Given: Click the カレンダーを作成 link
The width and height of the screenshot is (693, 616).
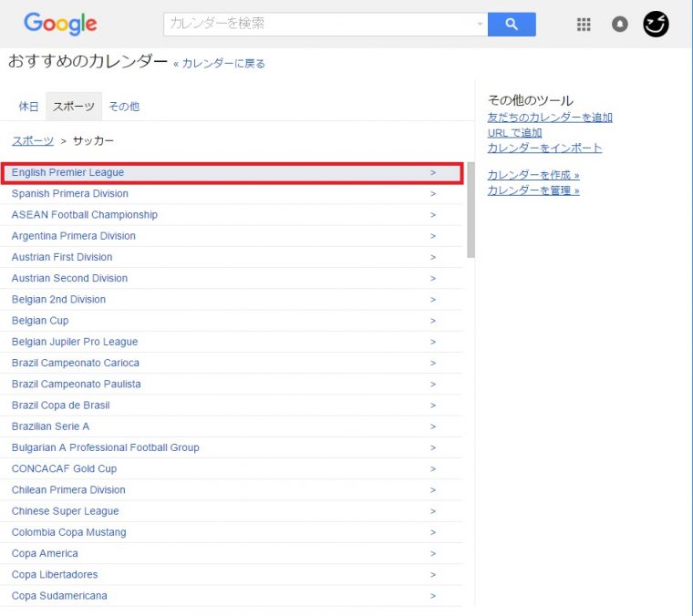Looking at the screenshot, I should tap(533, 175).
